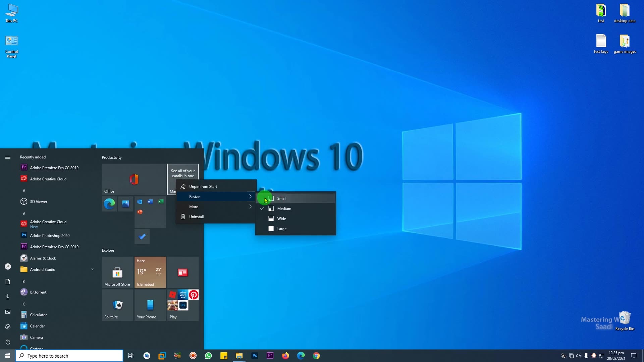Click the taskbar search field

click(69, 356)
